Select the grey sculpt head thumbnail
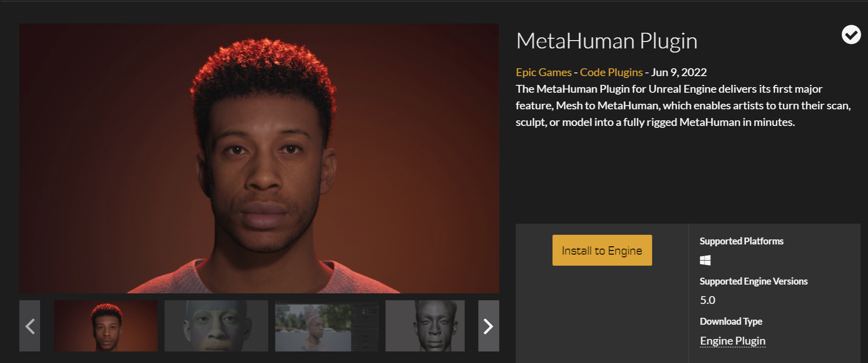The image size is (868, 363). pos(425,326)
